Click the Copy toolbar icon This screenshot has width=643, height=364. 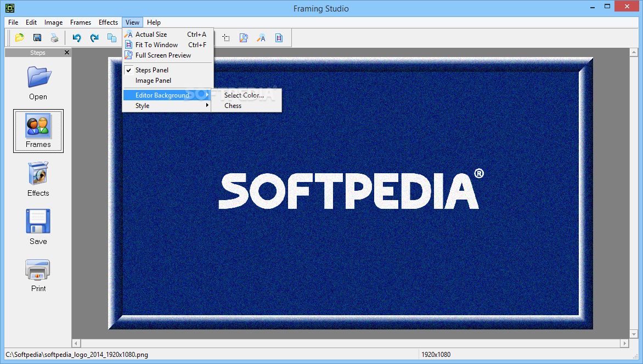click(x=111, y=38)
